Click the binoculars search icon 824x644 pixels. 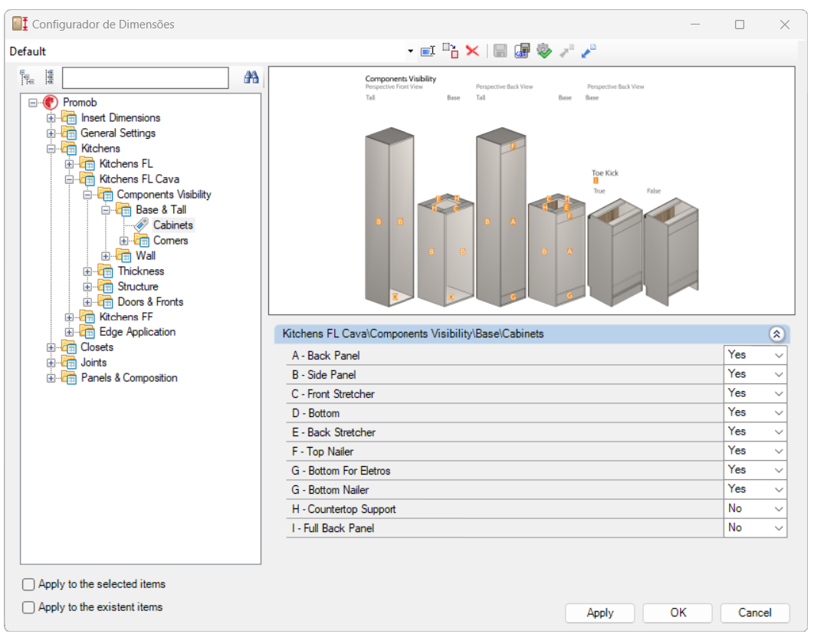(x=251, y=77)
